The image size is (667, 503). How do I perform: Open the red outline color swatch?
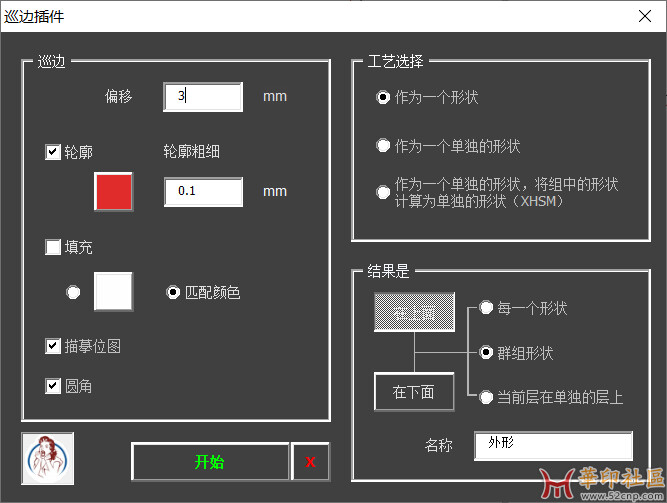click(113, 191)
